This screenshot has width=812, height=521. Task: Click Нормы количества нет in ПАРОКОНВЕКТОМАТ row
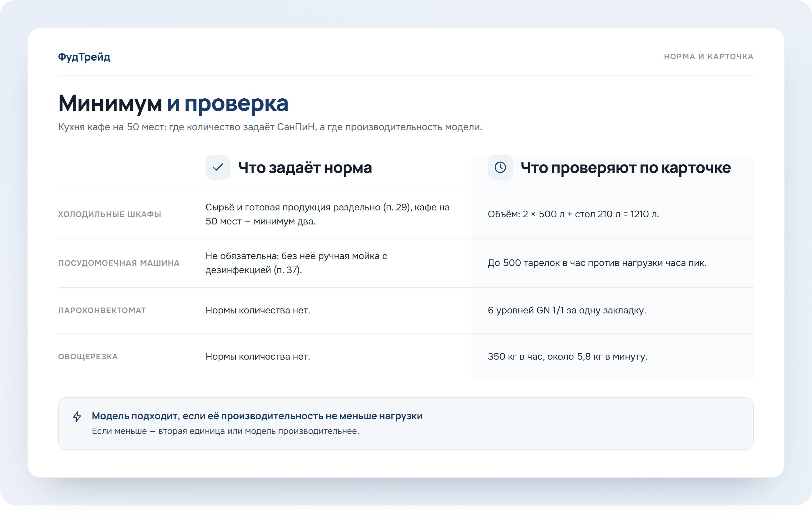coord(258,310)
